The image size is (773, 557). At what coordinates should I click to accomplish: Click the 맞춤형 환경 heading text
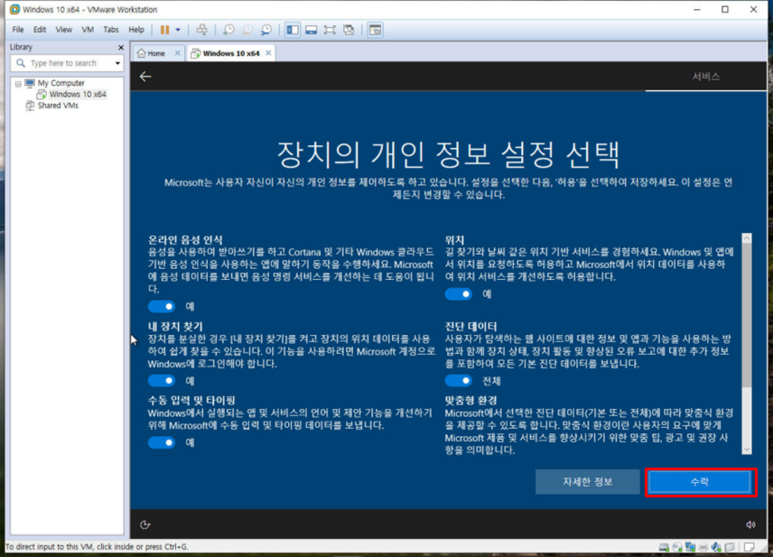(471, 400)
